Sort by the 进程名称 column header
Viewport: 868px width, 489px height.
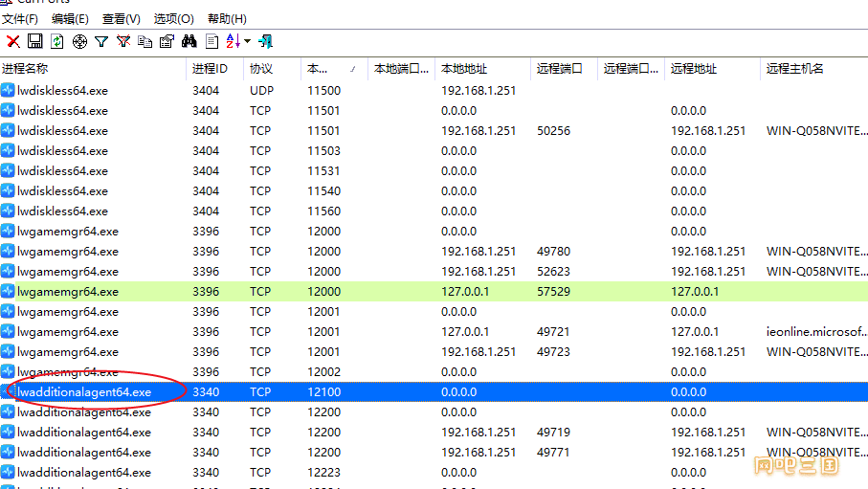pos(93,69)
